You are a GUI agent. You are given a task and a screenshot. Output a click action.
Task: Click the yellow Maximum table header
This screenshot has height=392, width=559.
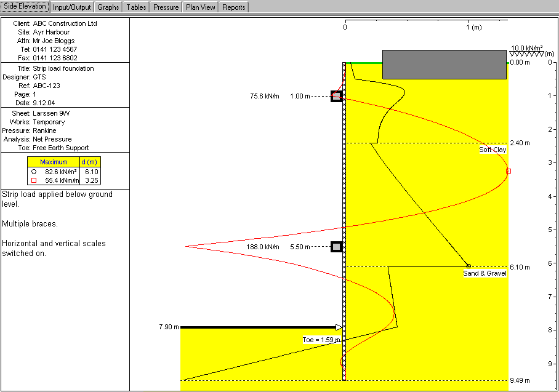pos(54,162)
